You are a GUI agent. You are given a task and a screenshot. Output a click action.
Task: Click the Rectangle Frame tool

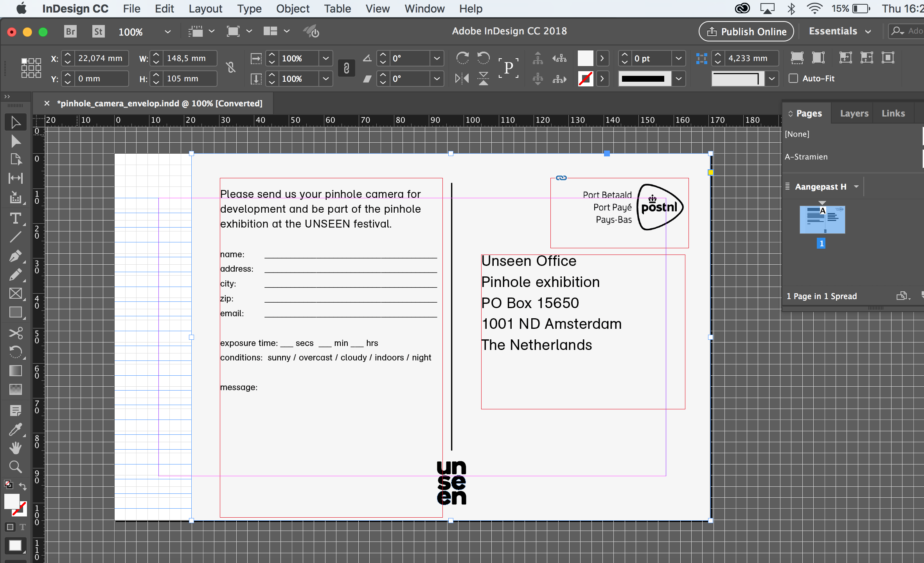[15, 294]
